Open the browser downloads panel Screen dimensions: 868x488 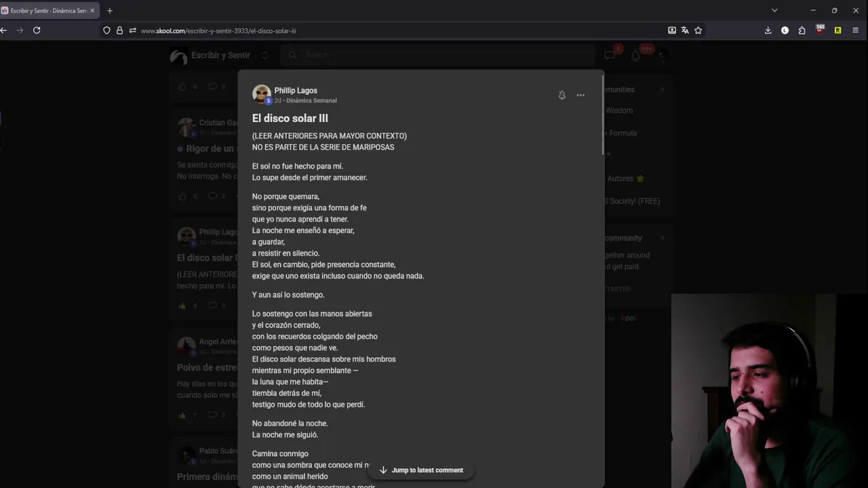pos(768,30)
